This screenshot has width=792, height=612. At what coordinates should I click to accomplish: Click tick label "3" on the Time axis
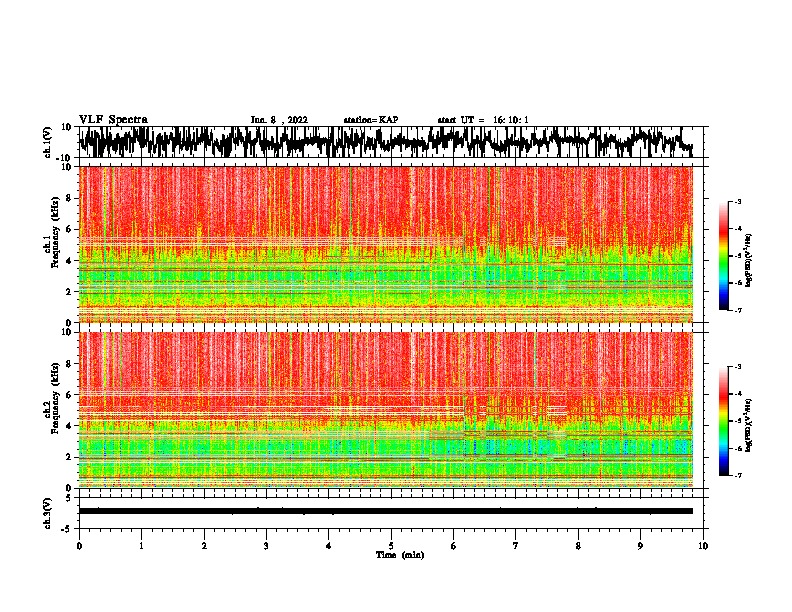pyautogui.click(x=266, y=546)
